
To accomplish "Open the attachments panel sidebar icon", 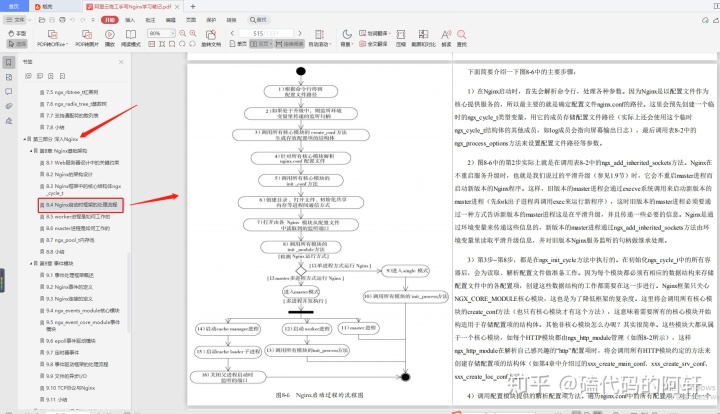I will click(9, 106).
